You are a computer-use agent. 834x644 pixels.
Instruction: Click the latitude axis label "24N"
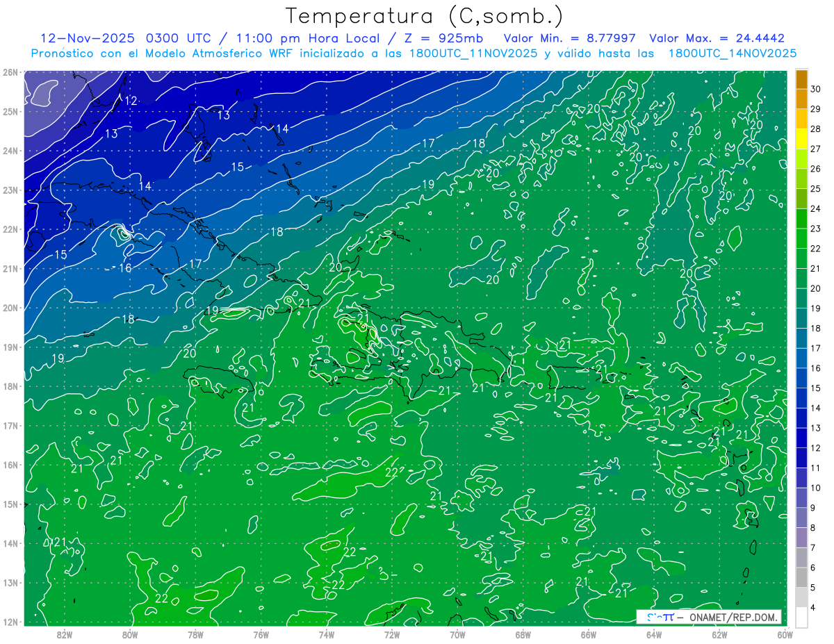(x=10, y=151)
